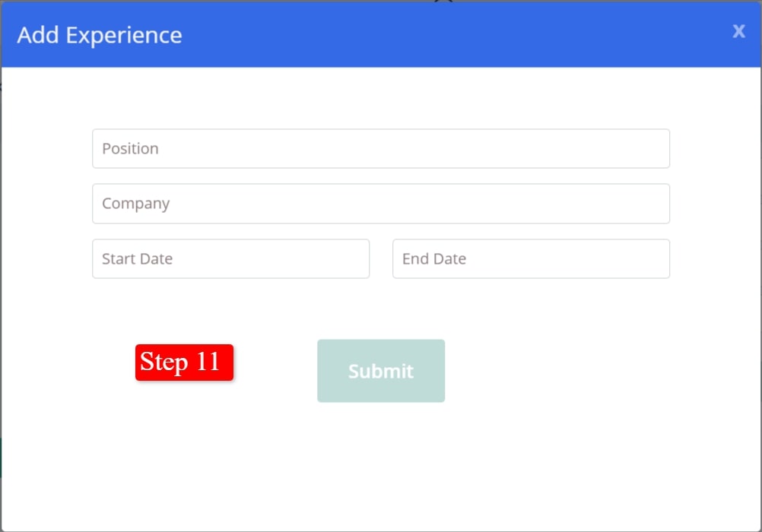Click the red Step 11 label

[x=184, y=363]
